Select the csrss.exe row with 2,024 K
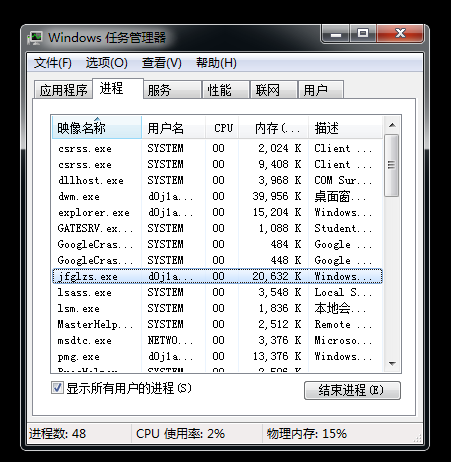Image resolution: width=451 pixels, height=462 pixels. pyautogui.click(x=217, y=148)
